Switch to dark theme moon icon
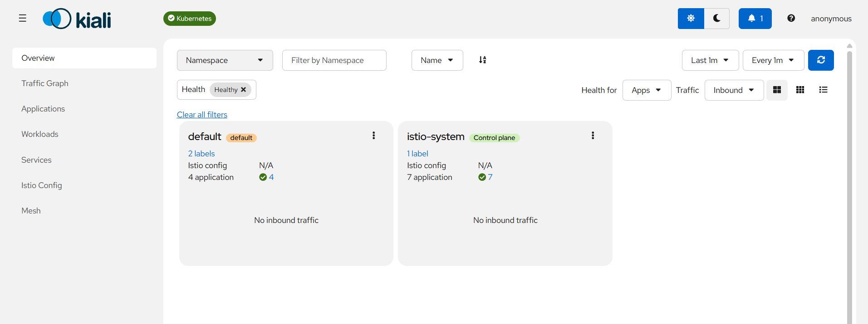Screen dimensions: 868x324 [717, 19]
